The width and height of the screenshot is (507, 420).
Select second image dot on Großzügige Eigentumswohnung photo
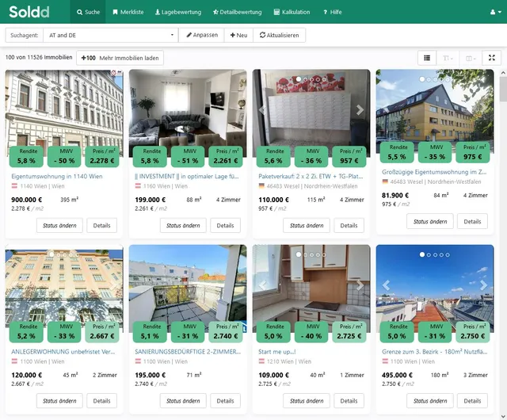(x=428, y=79)
